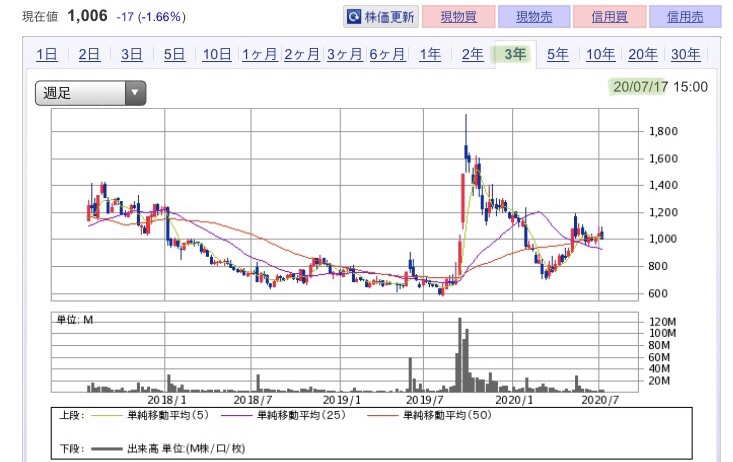Click the tallest volume bar after 2019/7
Screen dimensions: 733x462
(460, 355)
